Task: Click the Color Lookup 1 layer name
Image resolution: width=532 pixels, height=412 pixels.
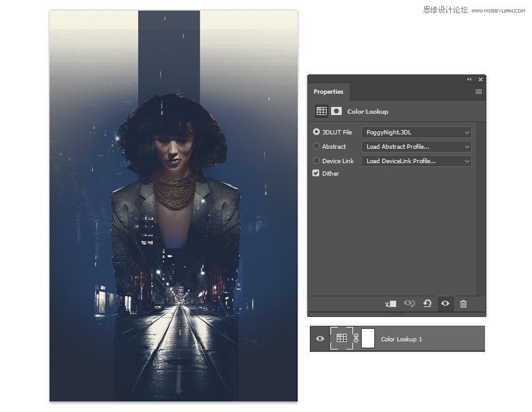Action: [x=401, y=339]
